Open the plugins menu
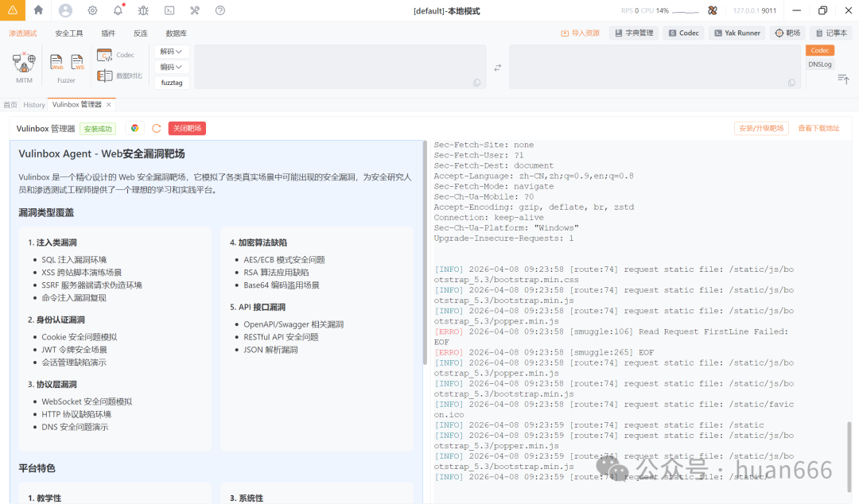 click(108, 33)
